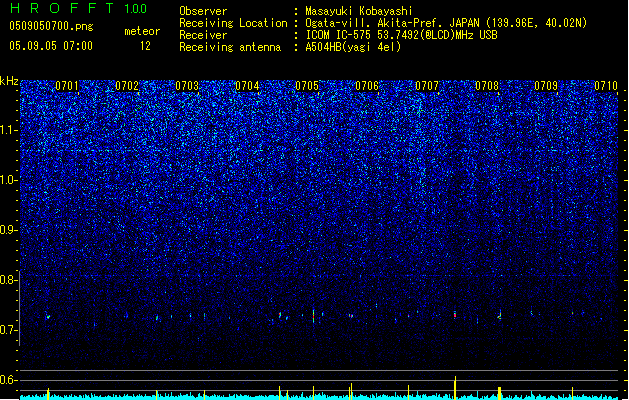Screen dimensions: 629x400
Task: Click the 1.0 kHz axis label
Action: coord(9,180)
